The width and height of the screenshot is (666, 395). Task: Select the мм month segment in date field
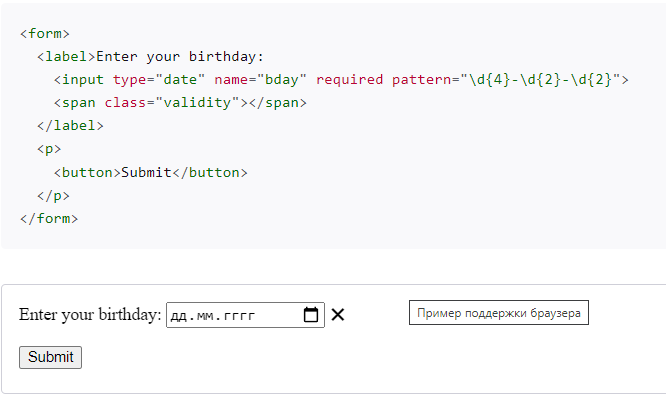click(x=205, y=316)
